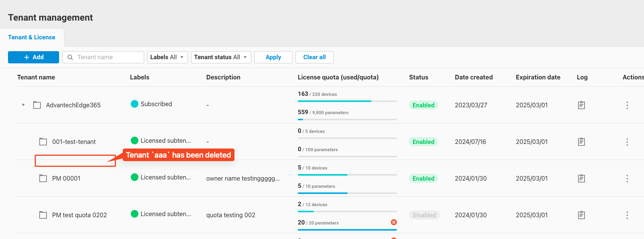Click description 'owner name testinggggg...'
644x239 pixels.
pos(243,178)
